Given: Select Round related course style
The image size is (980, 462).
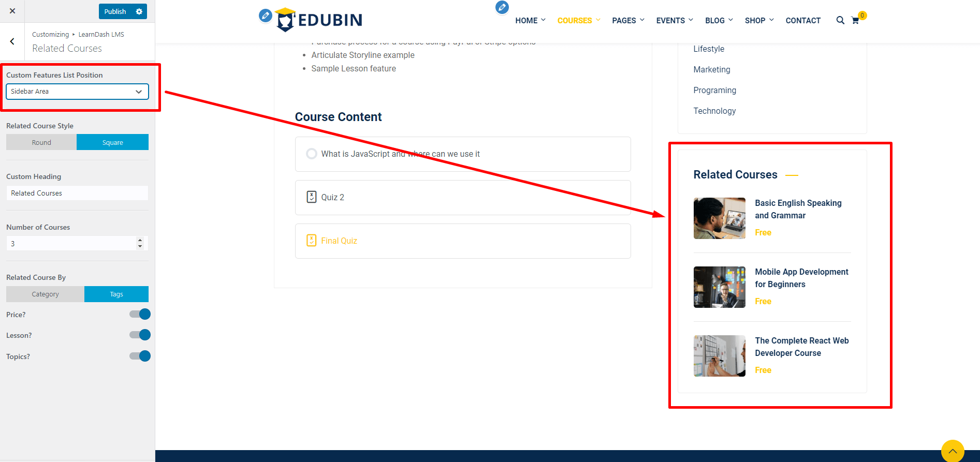Looking at the screenshot, I should tap(41, 142).
